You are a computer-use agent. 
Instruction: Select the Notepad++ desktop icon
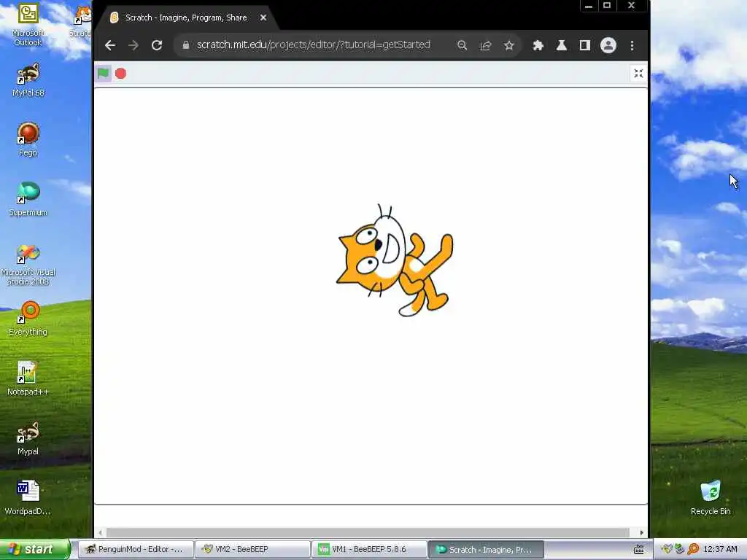click(x=28, y=378)
